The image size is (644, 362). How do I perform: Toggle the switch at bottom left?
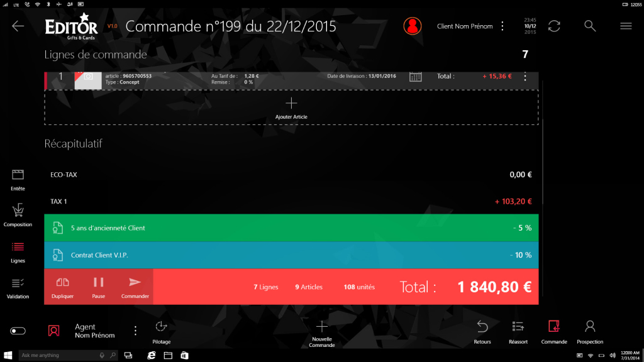tap(18, 331)
